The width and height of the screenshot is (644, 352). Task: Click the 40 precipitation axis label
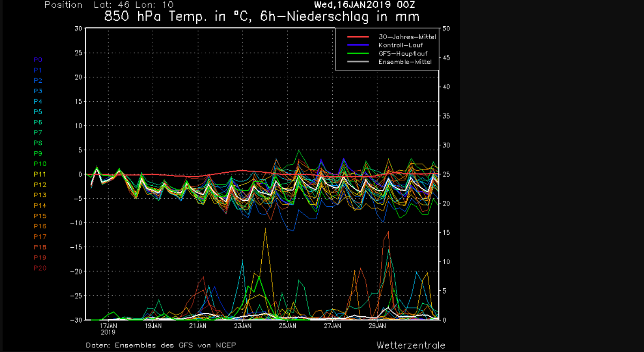(446, 87)
